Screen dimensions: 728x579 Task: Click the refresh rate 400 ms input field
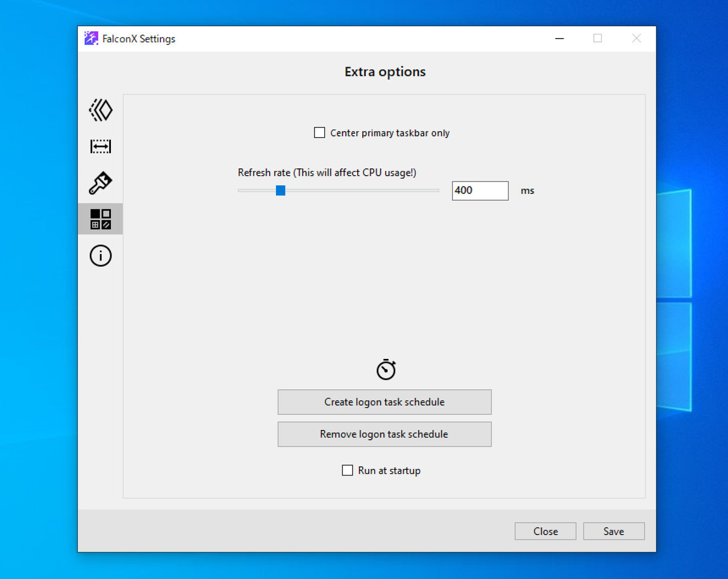[479, 191]
